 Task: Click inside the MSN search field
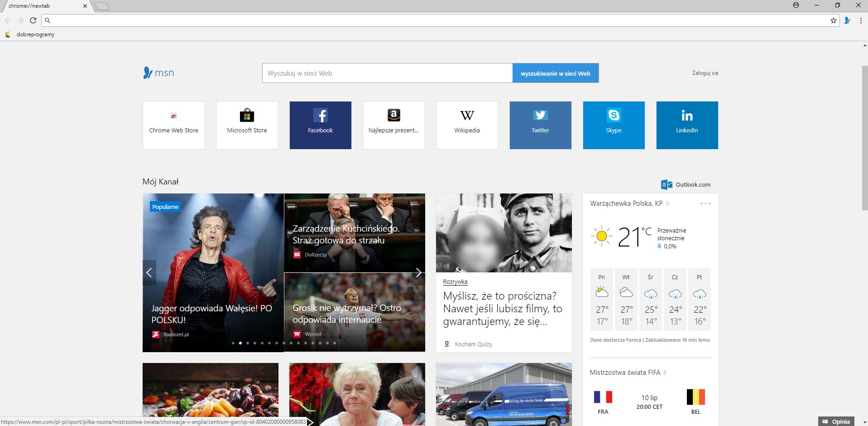click(x=387, y=73)
